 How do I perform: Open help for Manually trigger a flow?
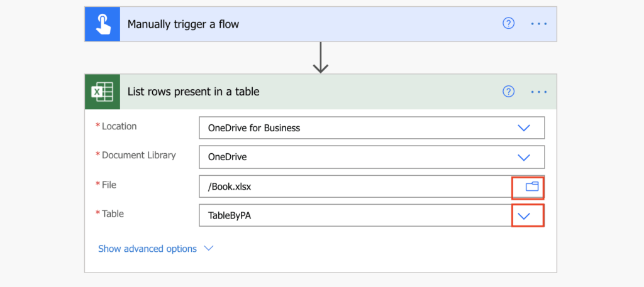click(508, 24)
